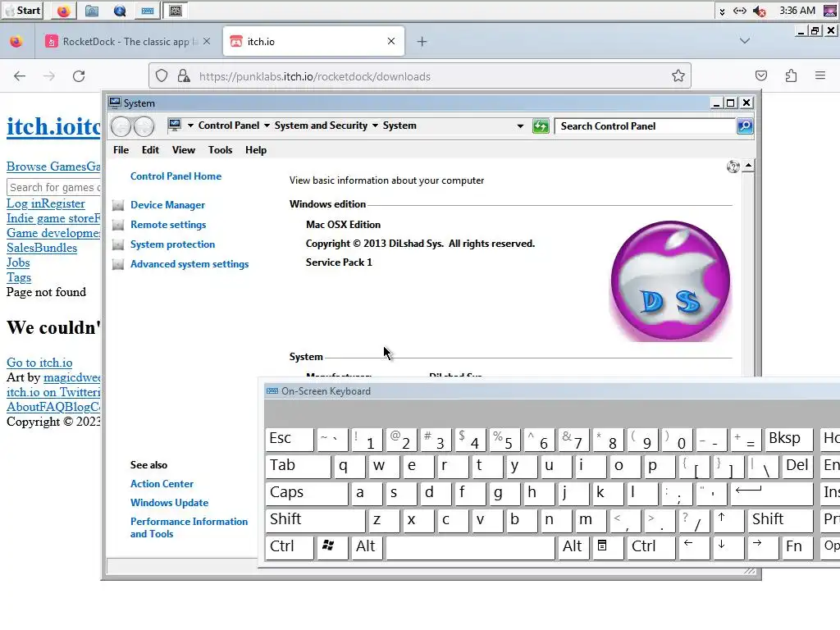Click the itch.io logo link
Image resolution: width=840 pixels, height=630 pixels.
pos(53,127)
